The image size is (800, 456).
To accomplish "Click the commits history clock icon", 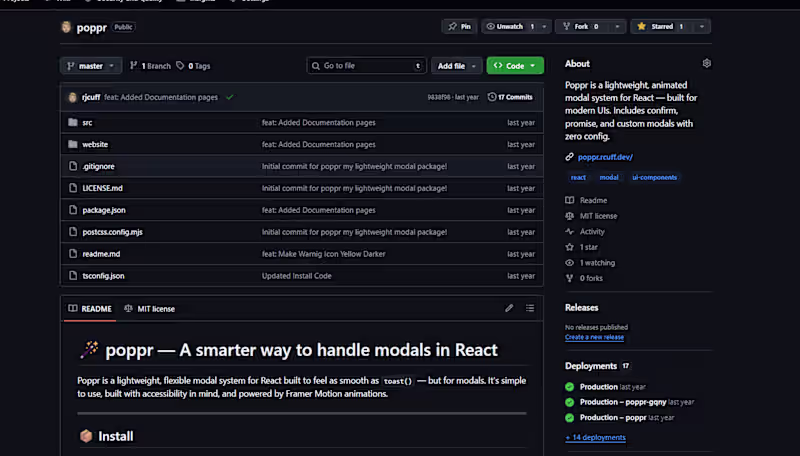I will point(492,97).
